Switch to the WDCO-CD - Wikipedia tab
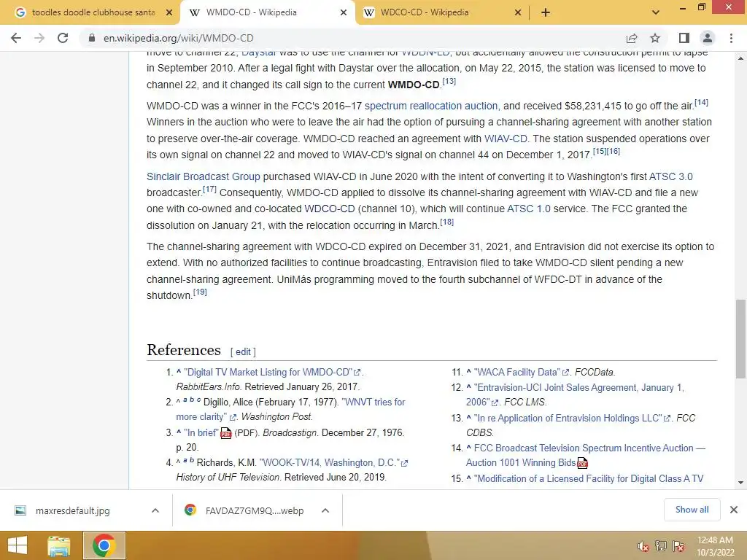747x560 pixels. pos(425,12)
